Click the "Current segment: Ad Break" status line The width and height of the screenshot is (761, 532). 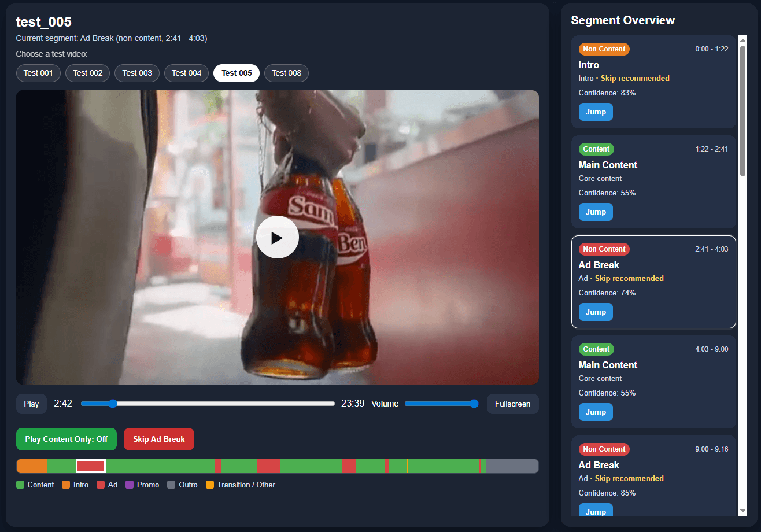tap(112, 39)
